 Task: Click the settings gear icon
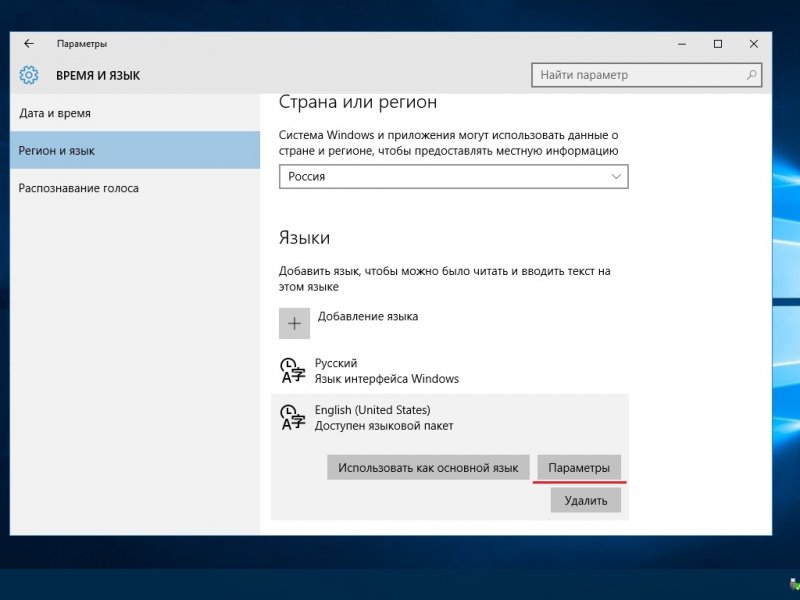pyautogui.click(x=29, y=75)
